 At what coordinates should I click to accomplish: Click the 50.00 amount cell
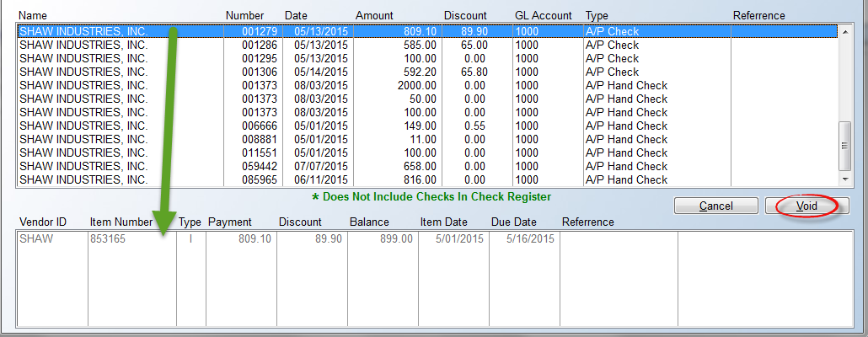click(422, 99)
